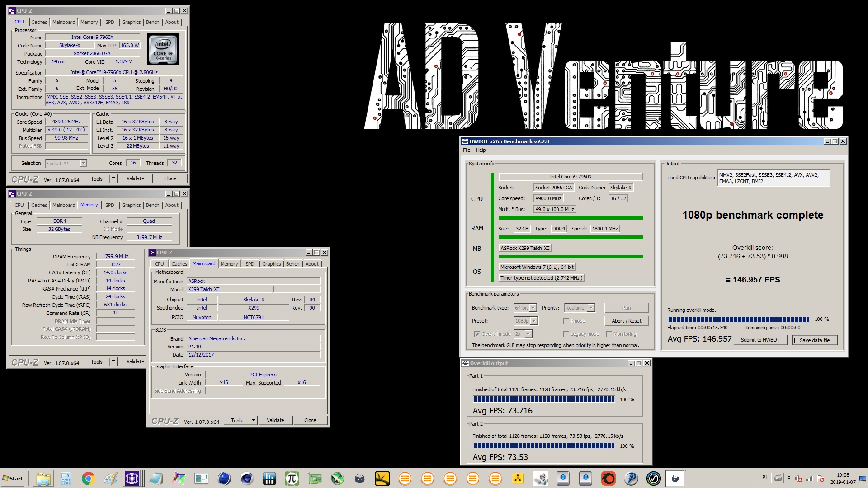
Task: Open Graphics tab in CPU-Z Mainboard window
Action: (x=272, y=264)
